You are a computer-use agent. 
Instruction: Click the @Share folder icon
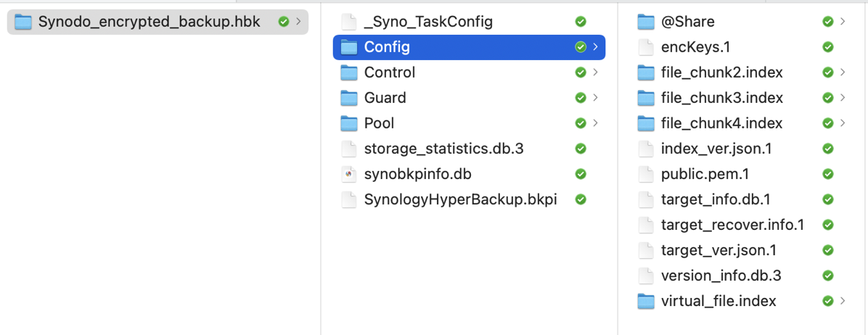(x=646, y=22)
